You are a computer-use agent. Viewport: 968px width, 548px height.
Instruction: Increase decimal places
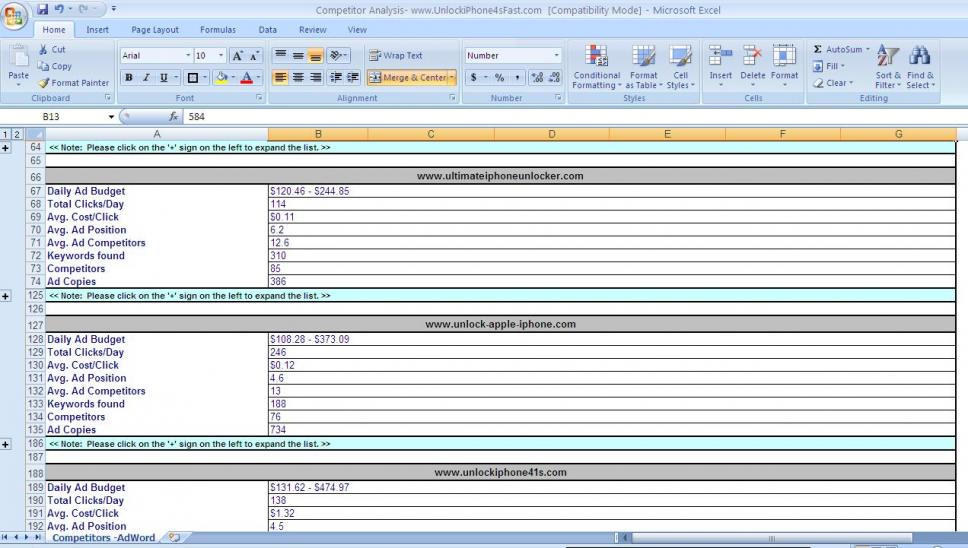point(537,78)
